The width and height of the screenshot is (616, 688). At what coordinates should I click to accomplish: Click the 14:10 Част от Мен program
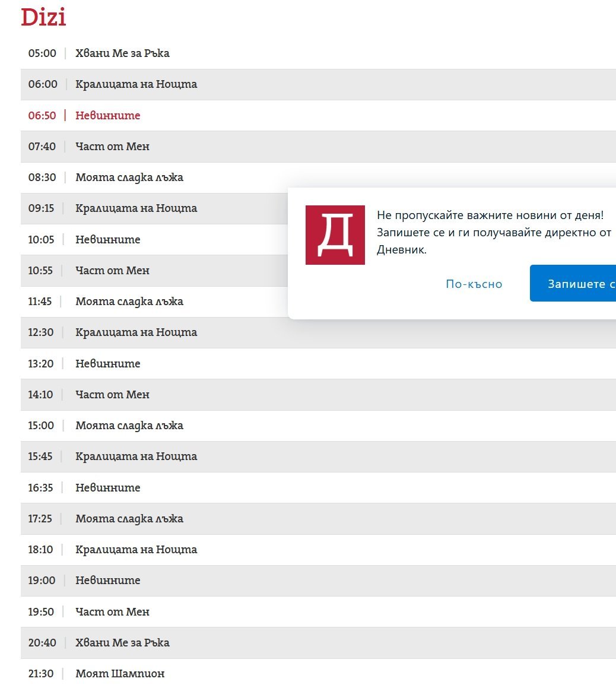(112, 395)
